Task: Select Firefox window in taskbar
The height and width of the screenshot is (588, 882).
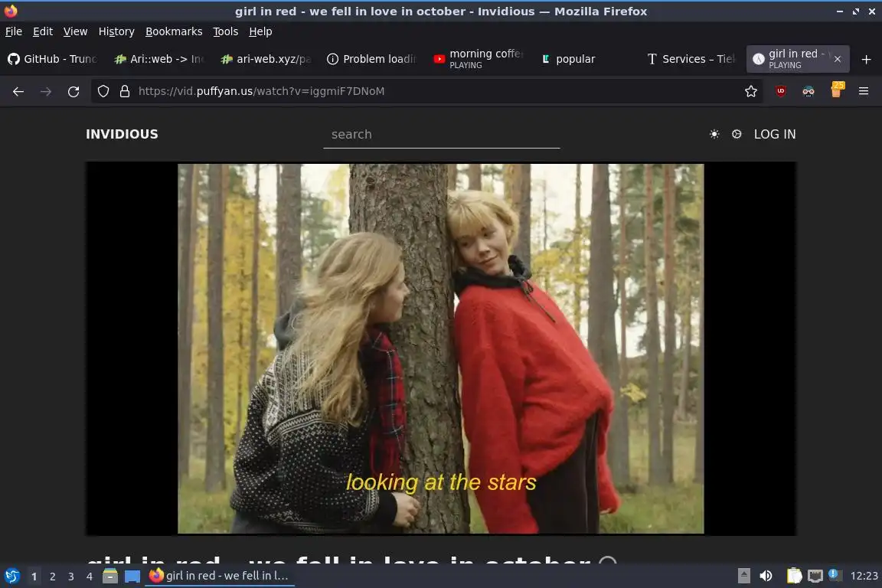Action: [220, 576]
